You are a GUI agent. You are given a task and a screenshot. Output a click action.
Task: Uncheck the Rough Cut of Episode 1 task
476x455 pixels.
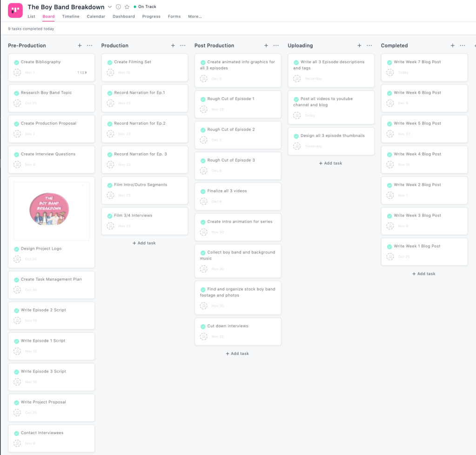(203, 99)
